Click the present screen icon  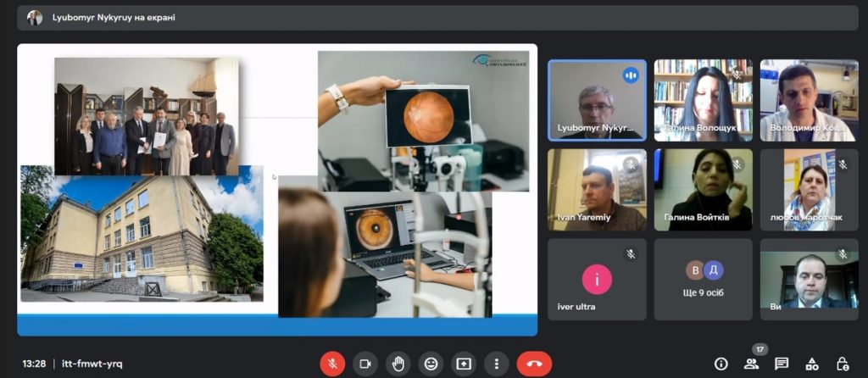tap(464, 364)
